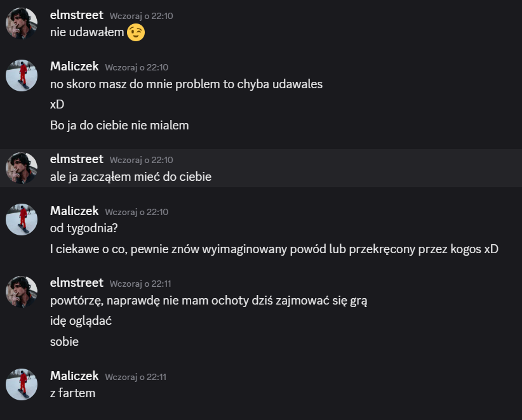The image size is (522, 420).
Task: Click the winking face emoji
Action: click(x=136, y=33)
